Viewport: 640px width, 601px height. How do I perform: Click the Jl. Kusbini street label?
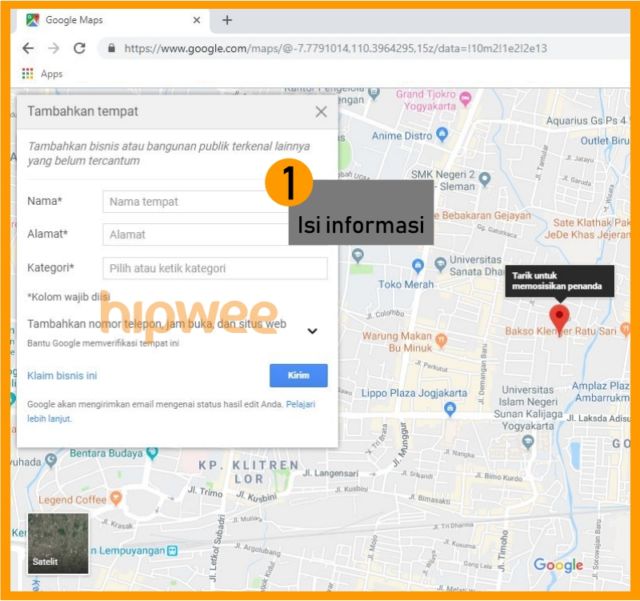[257, 497]
